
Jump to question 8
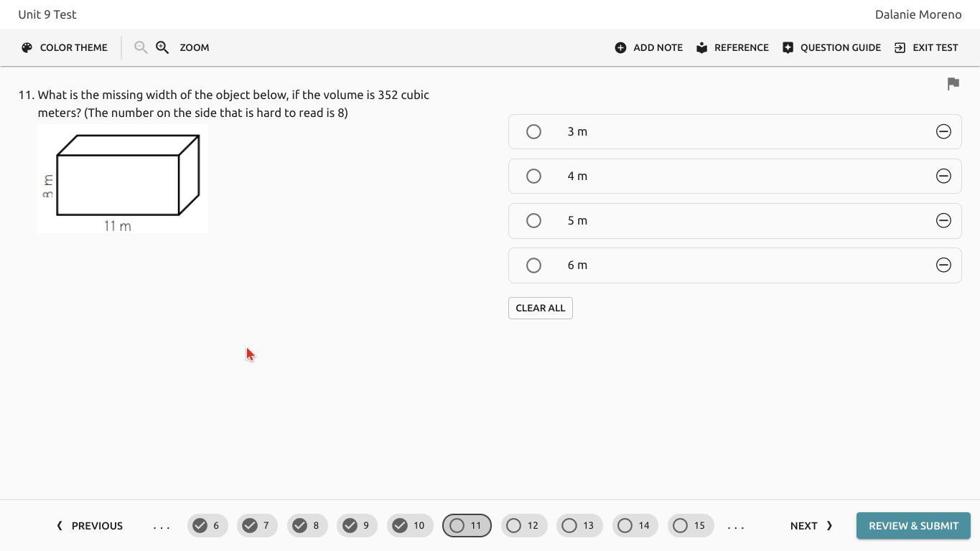307,525
